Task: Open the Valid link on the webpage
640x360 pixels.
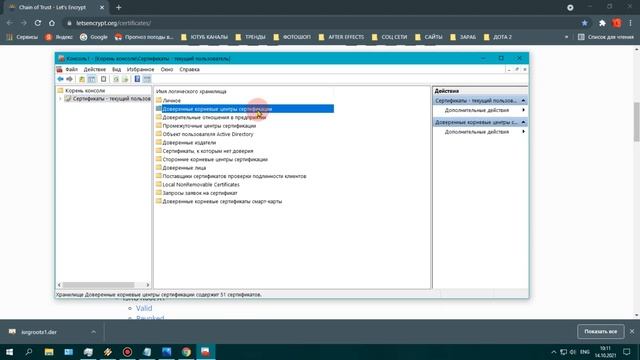Action: (144, 308)
